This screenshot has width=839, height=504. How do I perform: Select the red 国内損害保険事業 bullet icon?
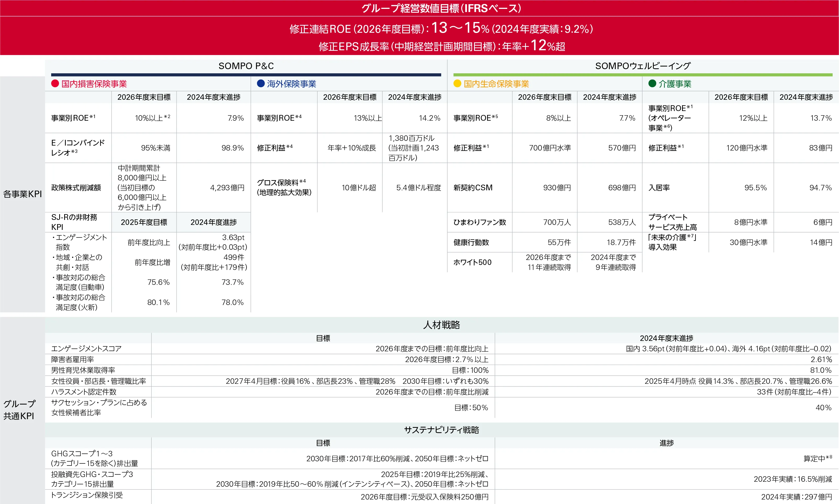coord(55,84)
